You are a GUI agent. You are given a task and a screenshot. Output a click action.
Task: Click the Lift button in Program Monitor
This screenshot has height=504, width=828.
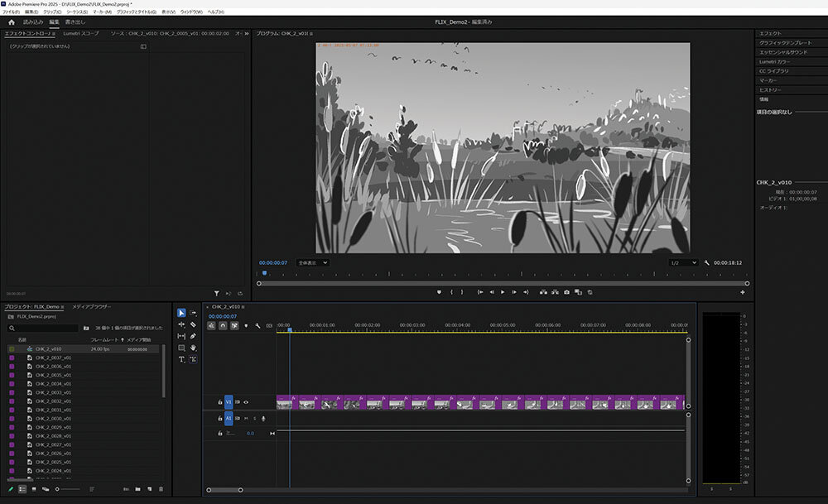tap(543, 292)
